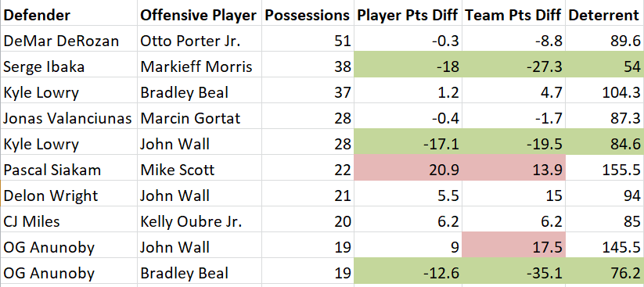Select the Deterrent column header
This screenshot has height=287, width=644.
click(x=605, y=15)
